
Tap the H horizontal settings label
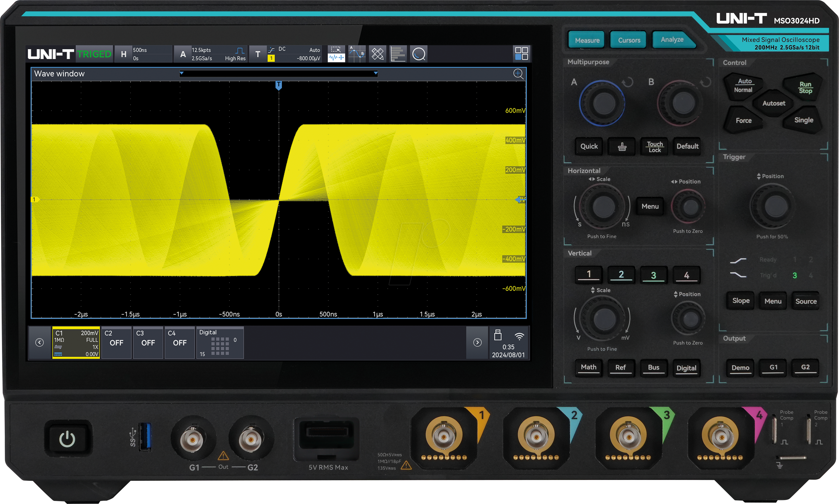point(124,54)
